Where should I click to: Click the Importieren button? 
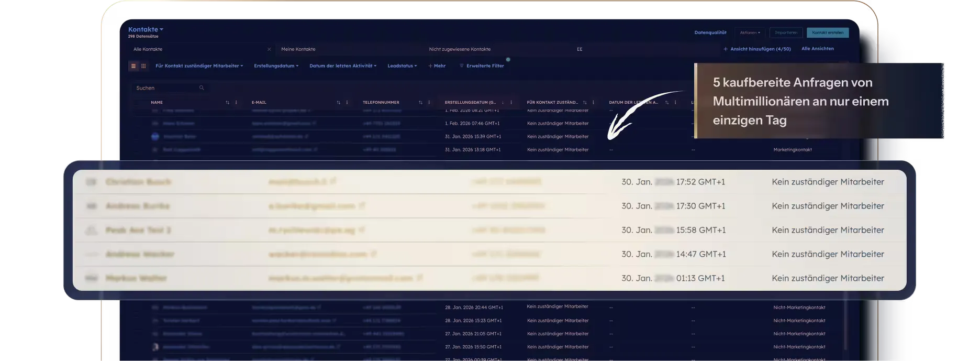point(786,32)
